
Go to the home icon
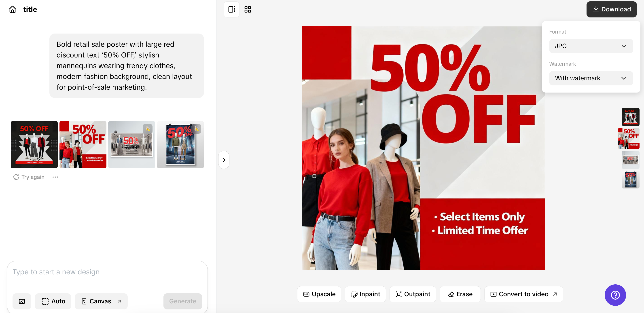click(13, 9)
